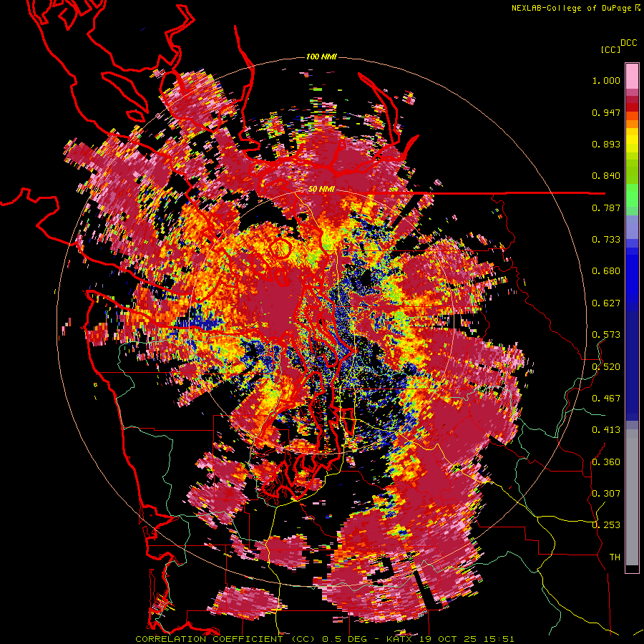
Task: Select the 0.467 legend value
Action: (606, 399)
